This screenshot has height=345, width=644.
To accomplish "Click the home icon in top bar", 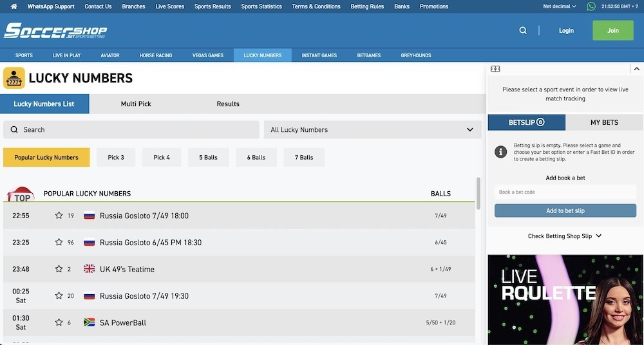I will 14,6.
